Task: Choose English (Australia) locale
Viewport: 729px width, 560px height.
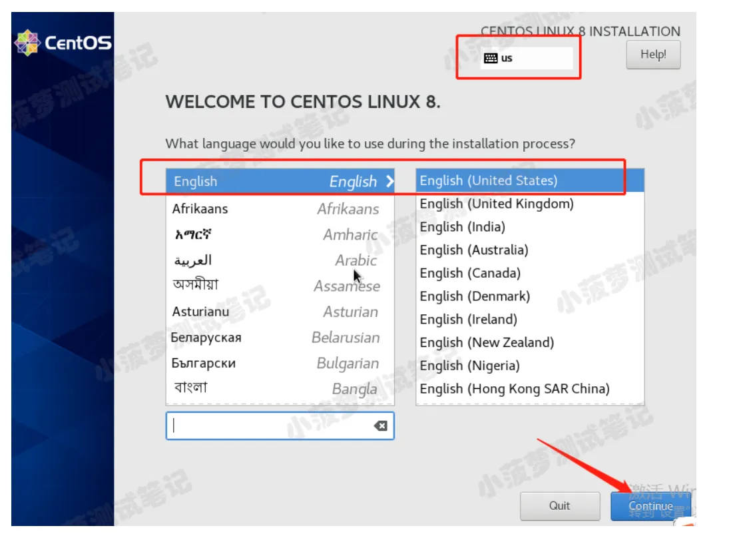Action: coord(530,250)
